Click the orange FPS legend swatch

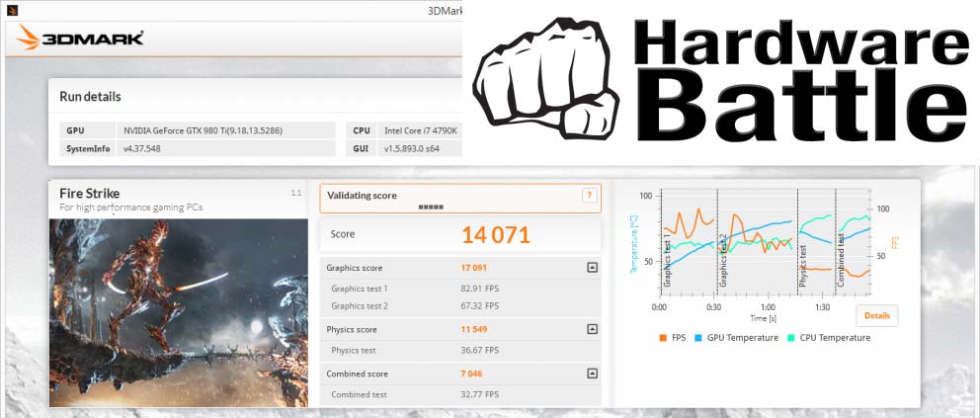[662, 338]
